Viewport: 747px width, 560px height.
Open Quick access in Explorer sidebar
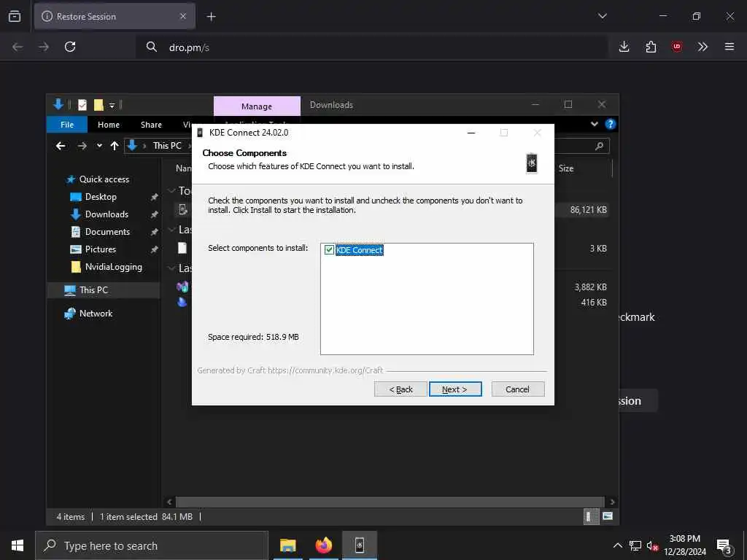[104, 179]
